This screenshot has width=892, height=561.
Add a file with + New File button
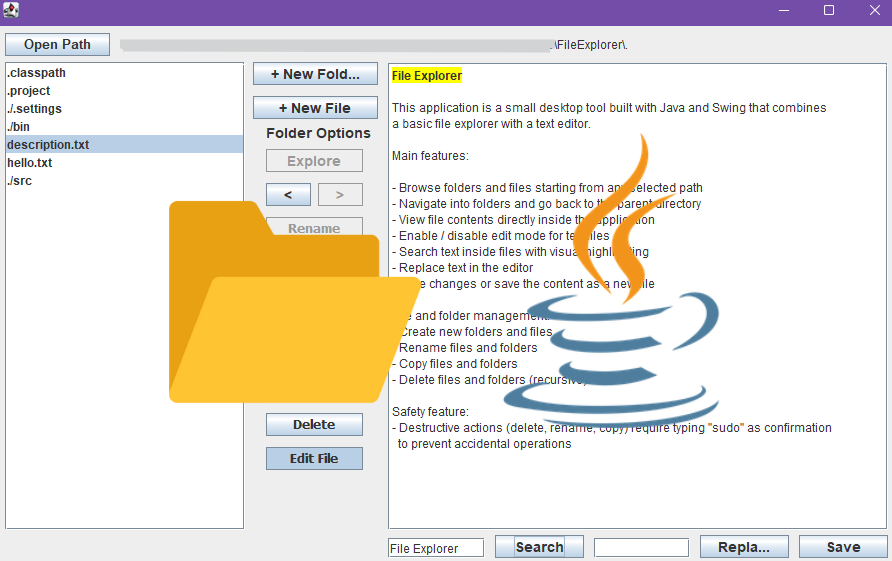(315, 108)
